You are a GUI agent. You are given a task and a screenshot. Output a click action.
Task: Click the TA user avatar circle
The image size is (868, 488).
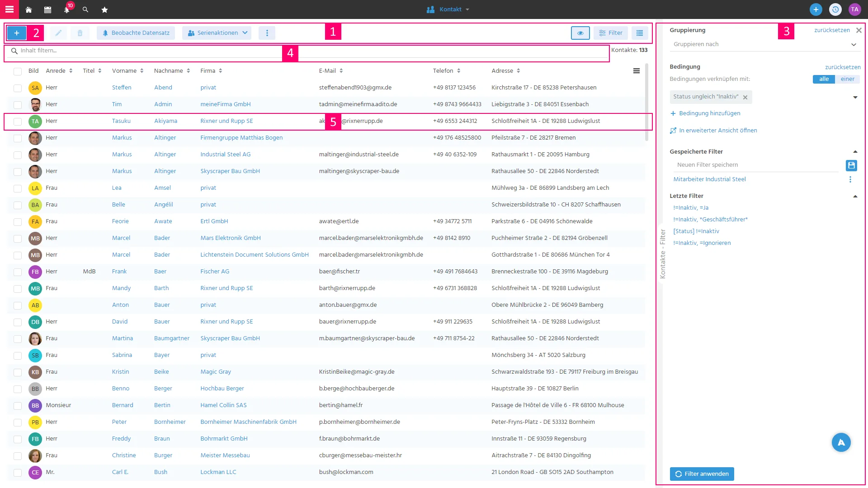tap(854, 9)
